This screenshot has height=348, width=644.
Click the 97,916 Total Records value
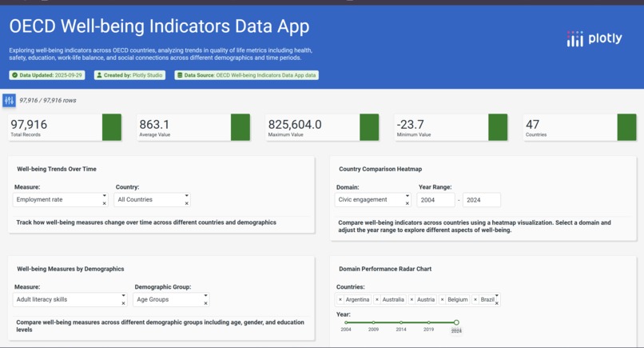pos(29,124)
